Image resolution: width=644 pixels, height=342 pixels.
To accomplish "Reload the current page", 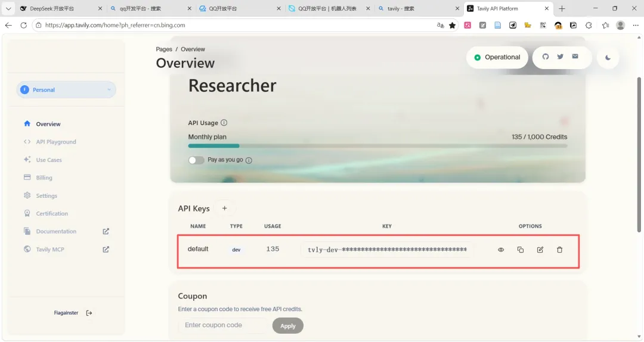I will pyautogui.click(x=23, y=25).
